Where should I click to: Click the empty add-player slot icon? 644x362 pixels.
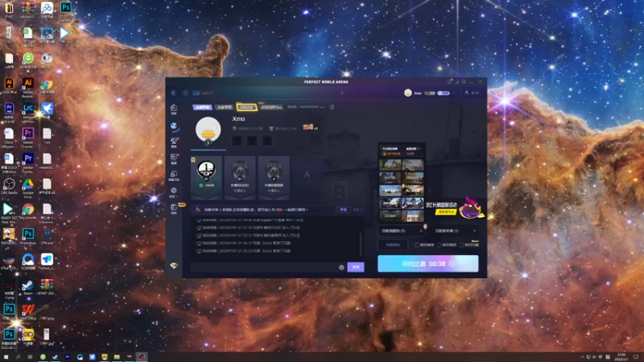click(x=307, y=175)
